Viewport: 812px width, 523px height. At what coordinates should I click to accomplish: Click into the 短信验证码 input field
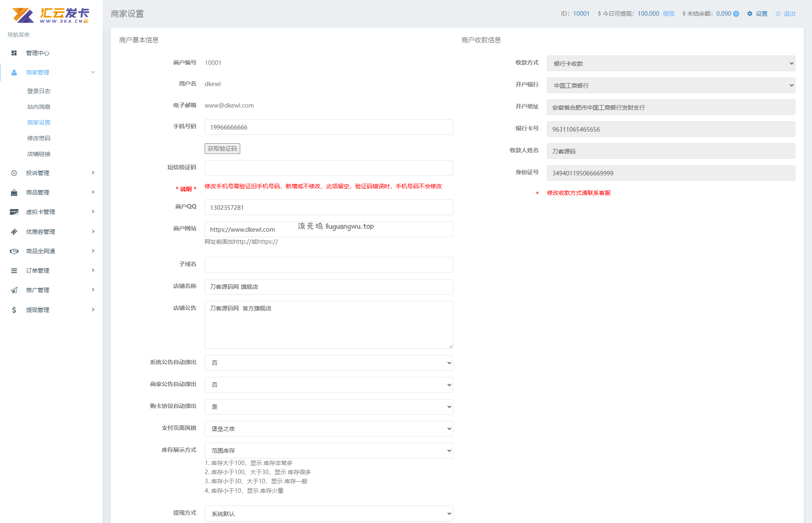[x=329, y=168]
